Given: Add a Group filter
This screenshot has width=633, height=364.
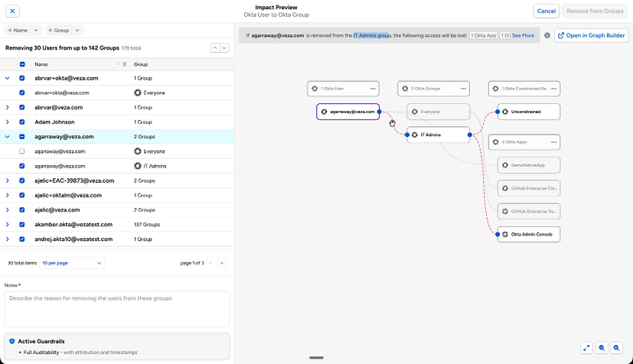Looking at the screenshot, I should 58,31.
